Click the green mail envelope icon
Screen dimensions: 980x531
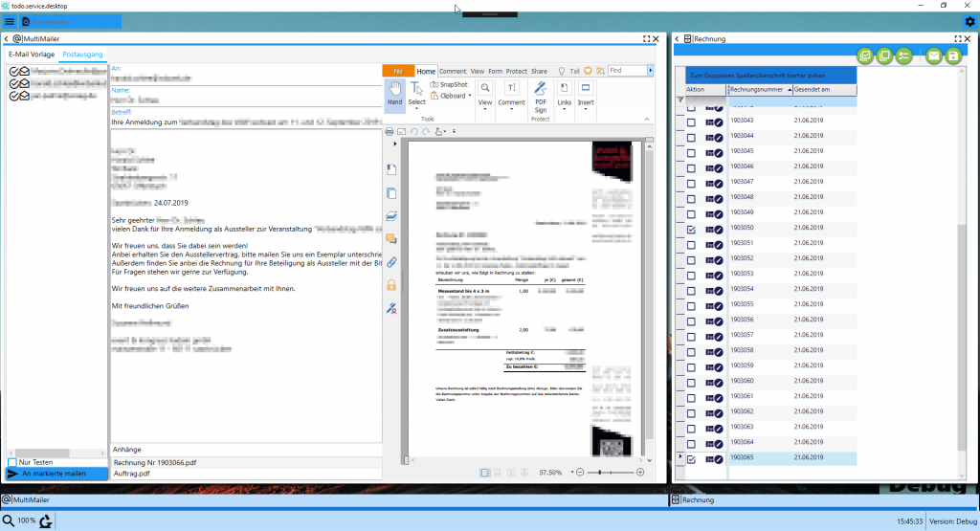pyautogui.click(x=934, y=56)
